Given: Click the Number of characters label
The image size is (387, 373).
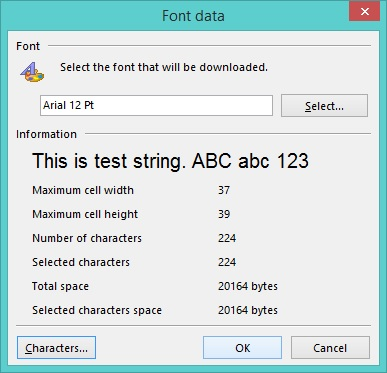Looking at the screenshot, I should point(87,238).
